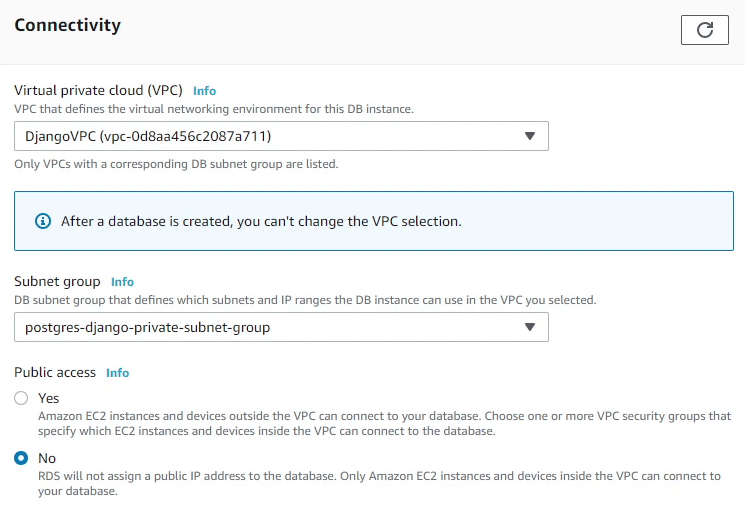Select the Yes public access radio button
This screenshot has height=517, width=745.
point(21,398)
